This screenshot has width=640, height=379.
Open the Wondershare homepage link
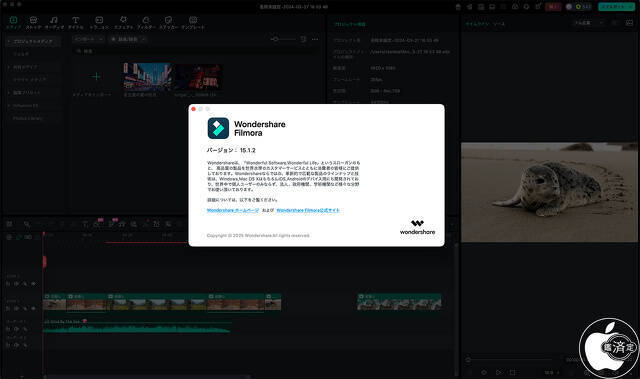tap(233, 211)
